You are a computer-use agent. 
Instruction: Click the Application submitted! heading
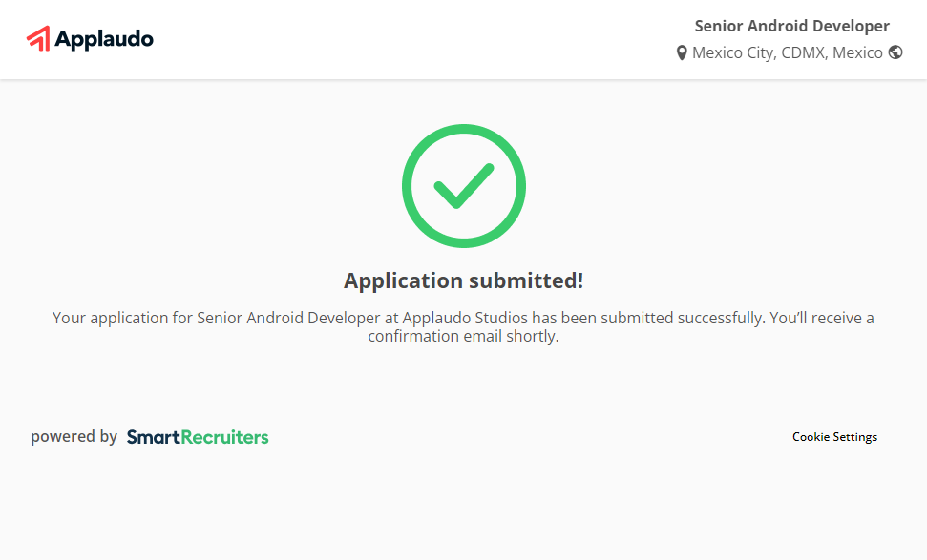[463, 280]
